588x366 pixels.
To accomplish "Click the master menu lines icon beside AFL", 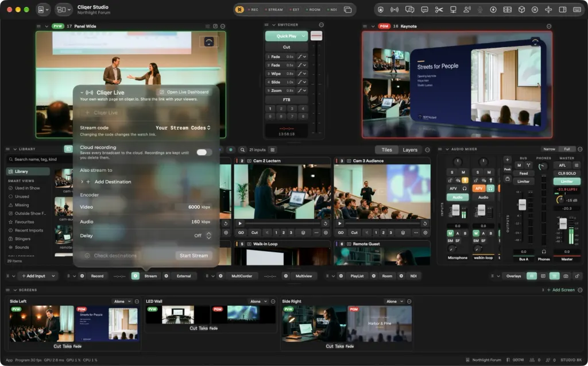I will point(577,165).
